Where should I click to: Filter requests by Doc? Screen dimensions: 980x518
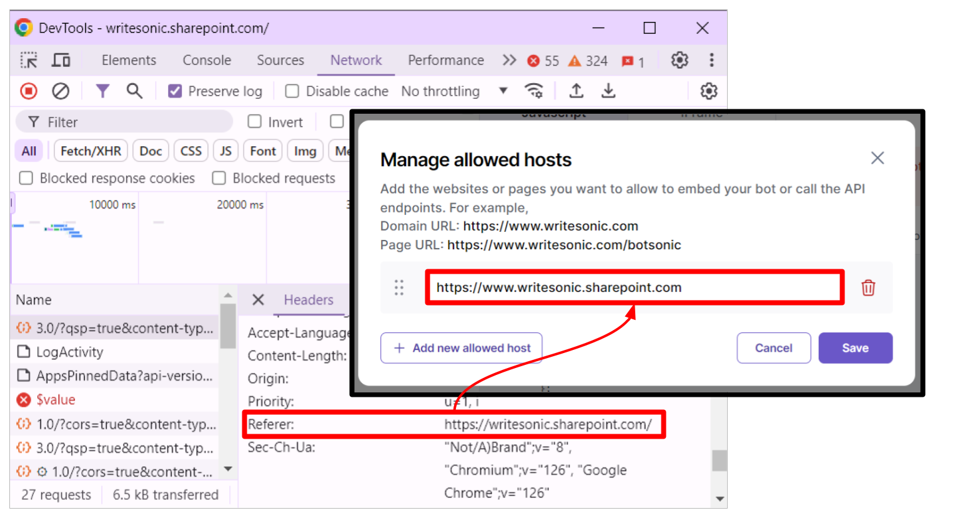click(151, 151)
